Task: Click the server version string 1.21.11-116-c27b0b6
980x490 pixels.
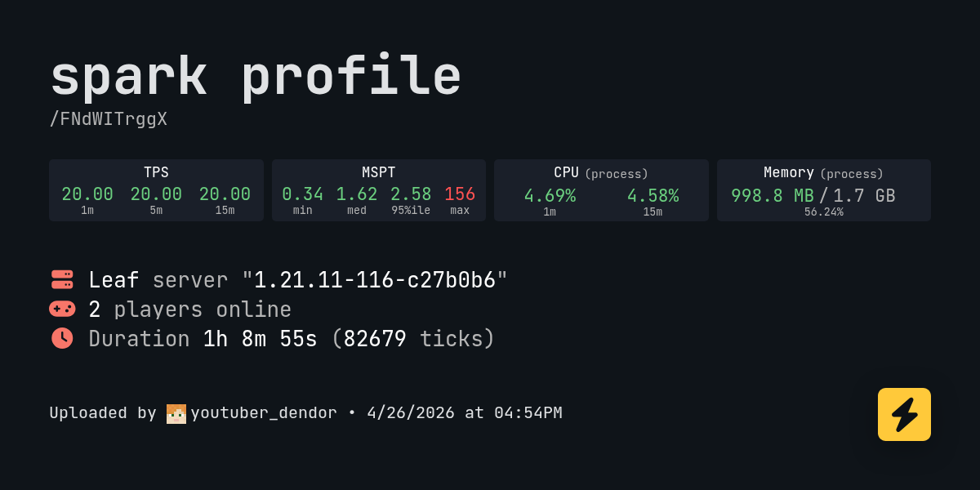Action: click(x=375, y=280)
